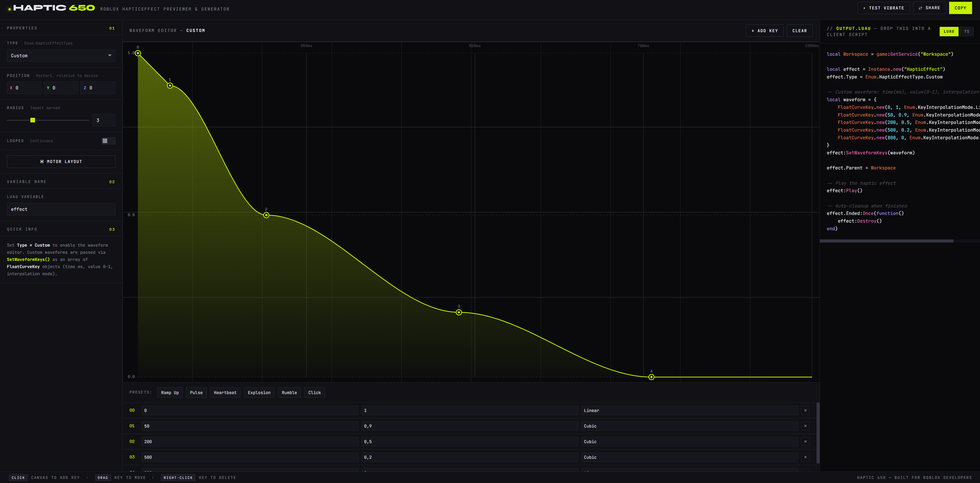Apply the Ramp Up preset
This screenshot has height=483, width=980.
click(170, 393)
